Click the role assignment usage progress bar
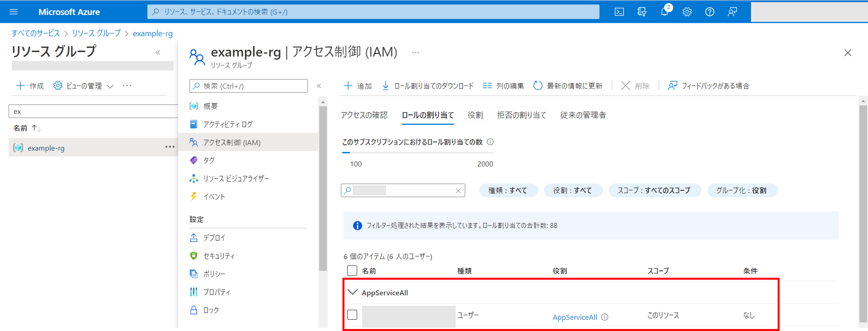Image resolution: width=868 pixels, height=331 pixels. (x=418, y=152)
